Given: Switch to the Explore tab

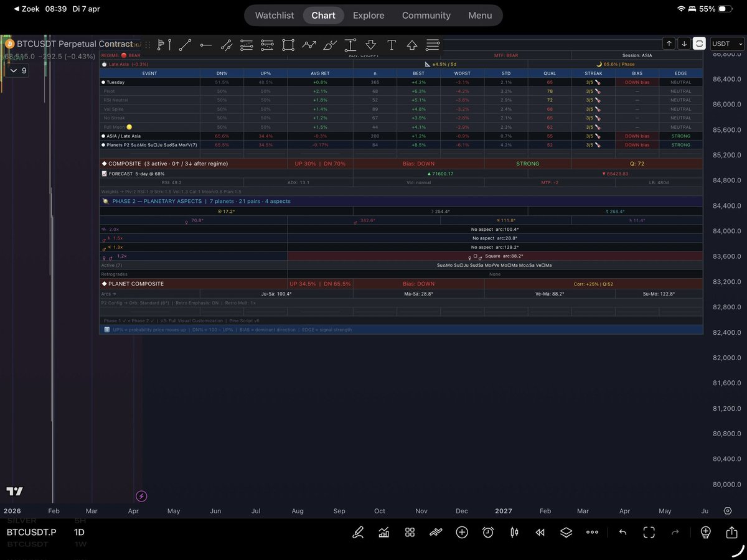Looking at the screenshot, I should pos(369,15).
